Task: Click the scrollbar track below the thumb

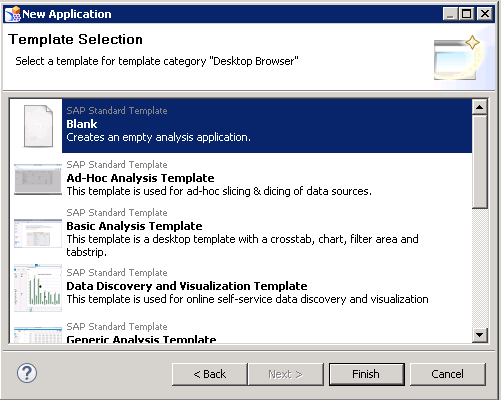Action: [480, 268]
